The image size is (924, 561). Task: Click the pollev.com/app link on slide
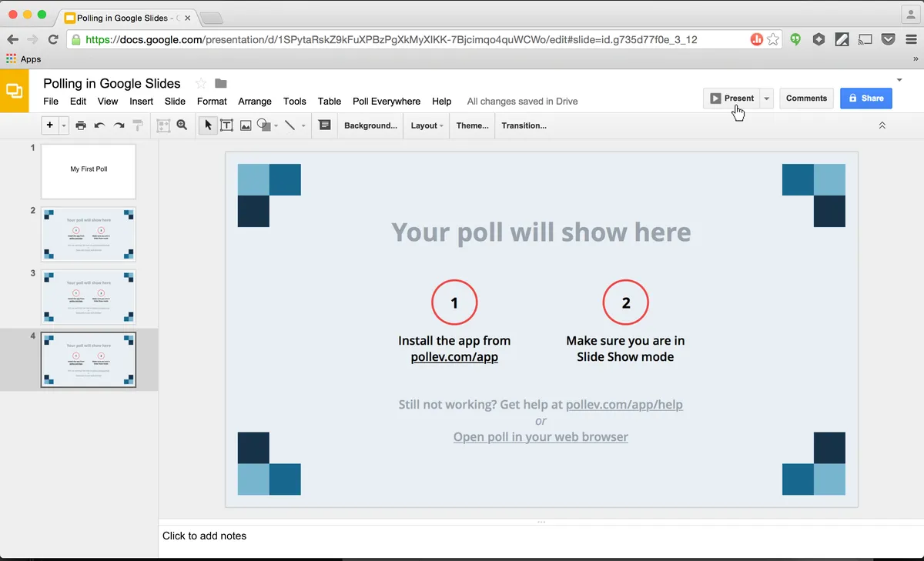click(454, 357)
